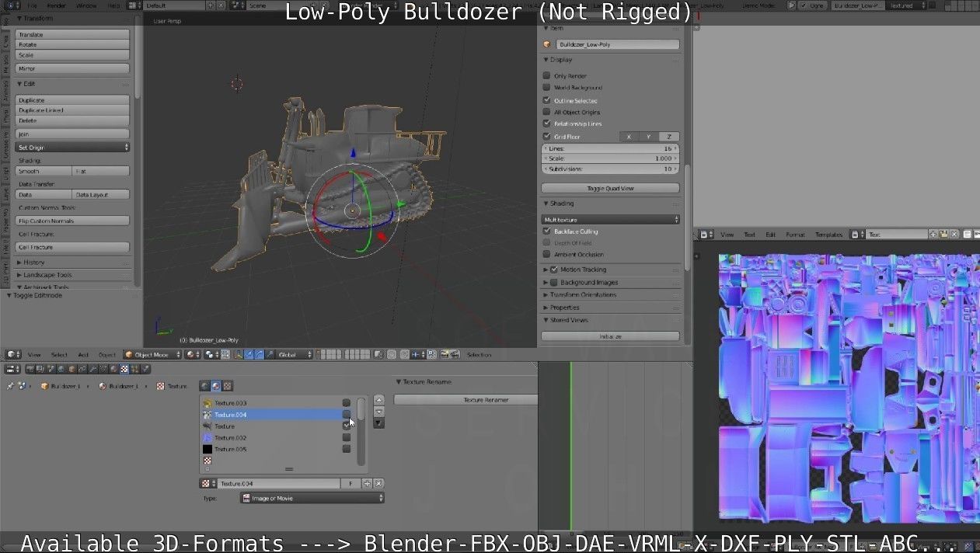This screenshot has width=980, height=553.
Task: Click the OpenGL render animation clapper icon
Action: 454,355
